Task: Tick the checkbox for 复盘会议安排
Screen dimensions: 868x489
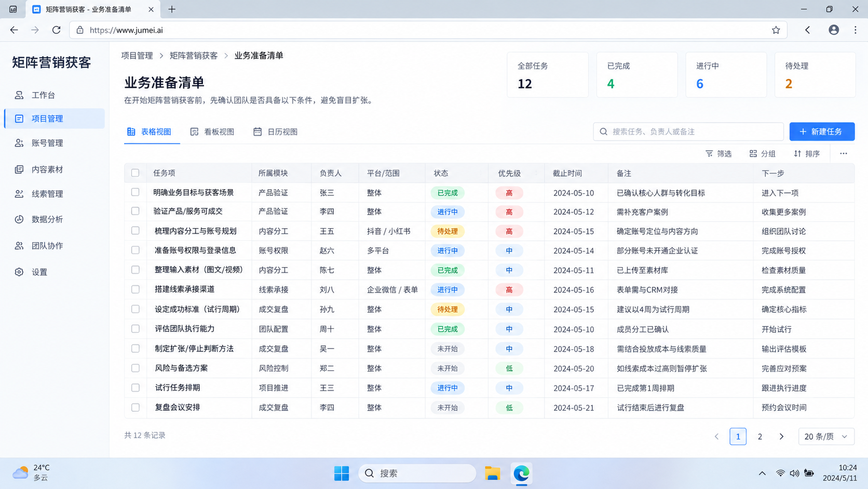Action: point(135,407)
